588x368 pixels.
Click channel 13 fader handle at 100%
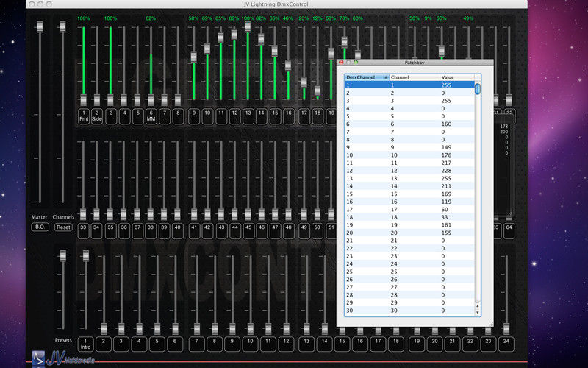(x=248, y=26)
